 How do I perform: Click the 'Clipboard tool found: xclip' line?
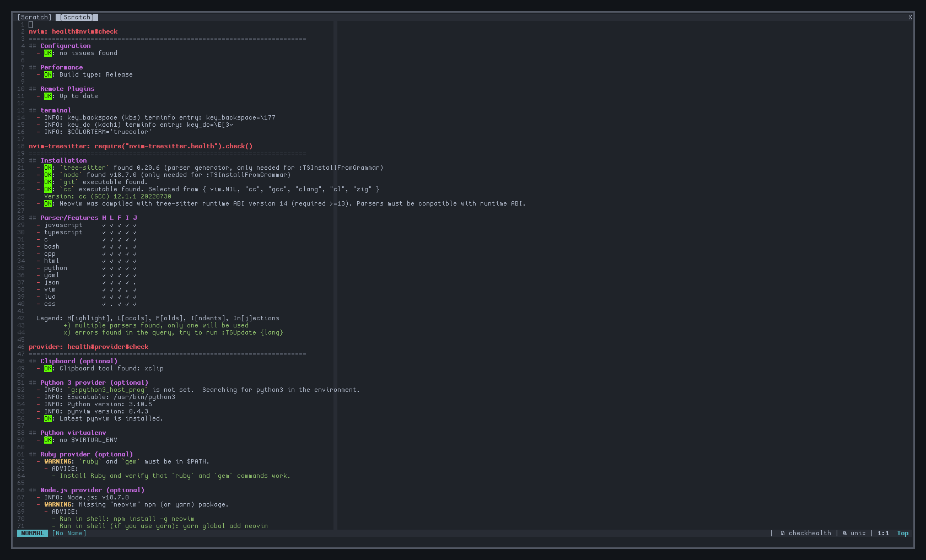(100, 368)
